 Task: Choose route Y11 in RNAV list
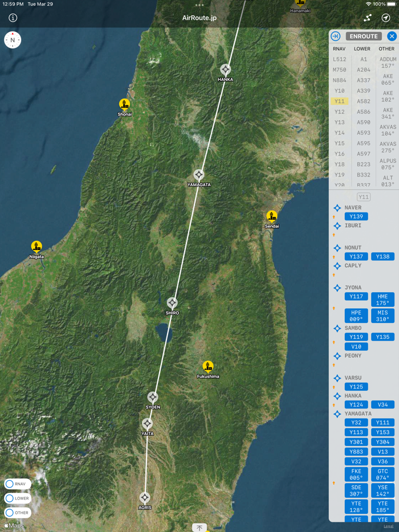339,101
